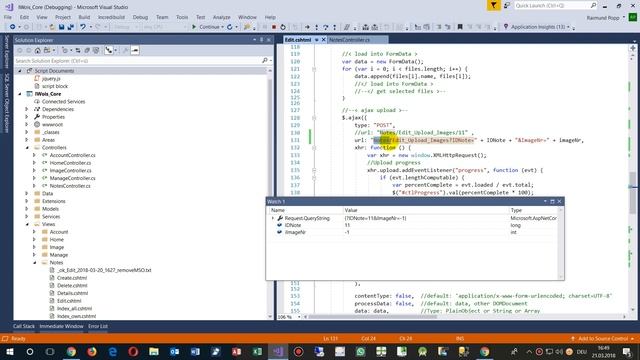Click the Save All toolbar icon

point(70,27)
